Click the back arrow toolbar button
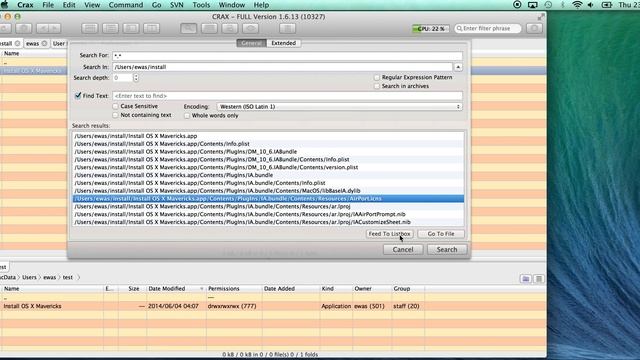The width and height of the screenshot is (640, 360). (x=42, y=28)
